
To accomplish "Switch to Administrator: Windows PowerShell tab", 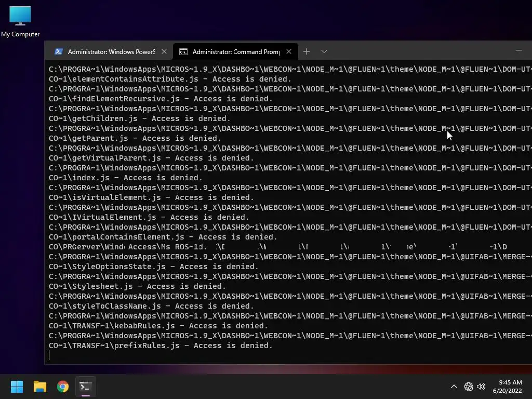I will 108,51.
